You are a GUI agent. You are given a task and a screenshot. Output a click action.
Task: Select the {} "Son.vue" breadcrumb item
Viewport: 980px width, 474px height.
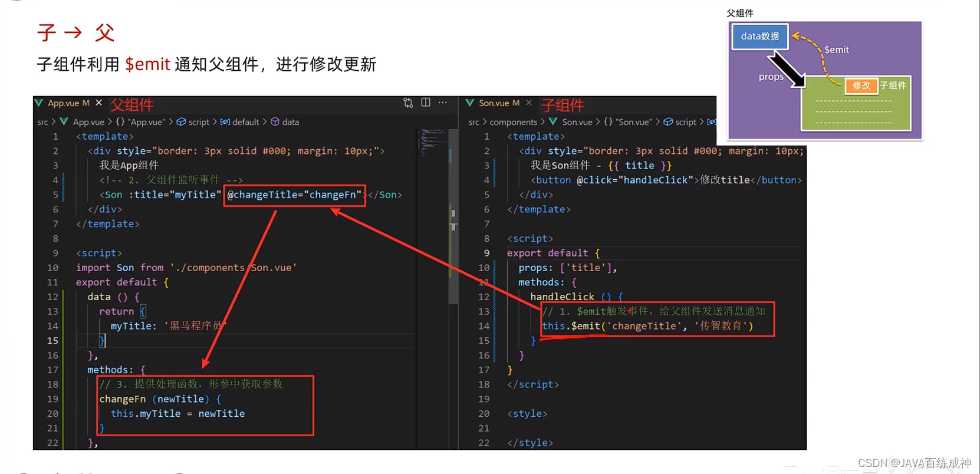(628, 122)
